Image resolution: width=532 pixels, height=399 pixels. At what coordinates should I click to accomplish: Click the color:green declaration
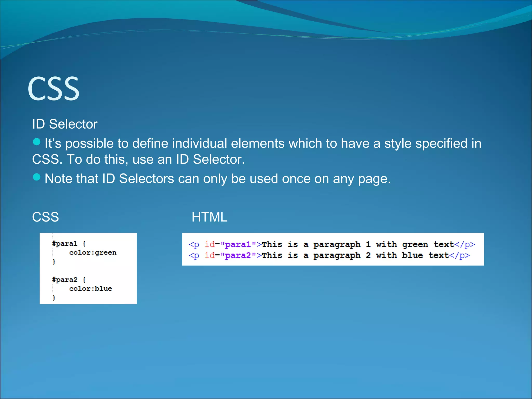(x=93, y=252)
